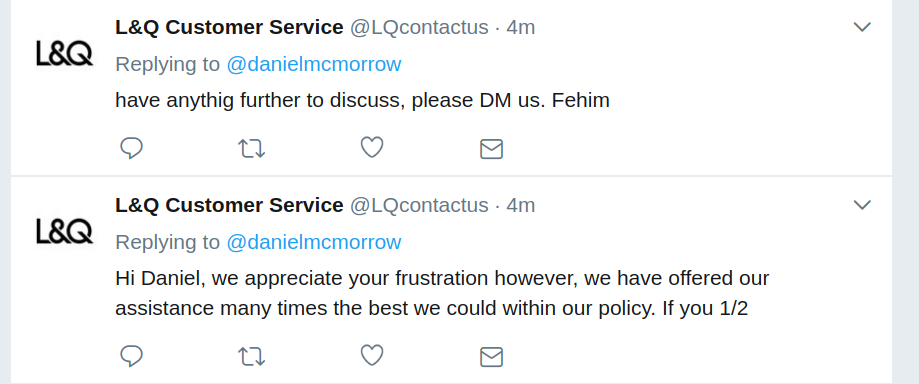Reply to the 'Hi Daniel' tweet
The width and height of the screenshot is (919, 384).
pyautogui.click(x=131, y=356)
